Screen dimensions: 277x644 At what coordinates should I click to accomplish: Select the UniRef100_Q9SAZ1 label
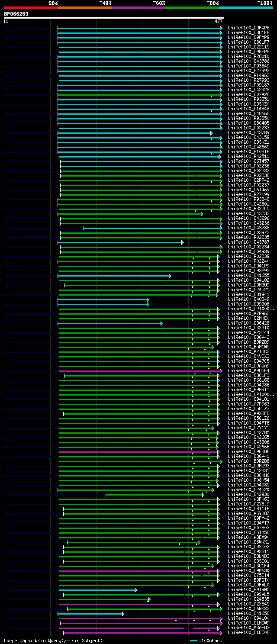tap(248, 142)
